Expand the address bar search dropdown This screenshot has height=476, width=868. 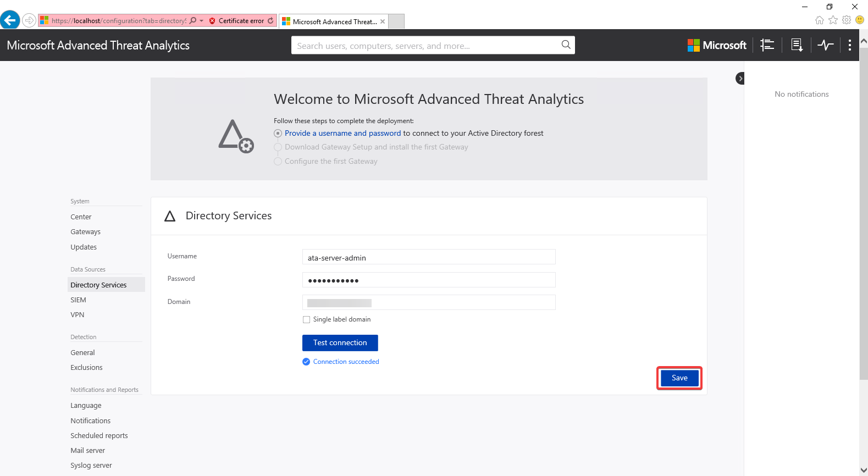pyautogui.click(x=201, y=21)
